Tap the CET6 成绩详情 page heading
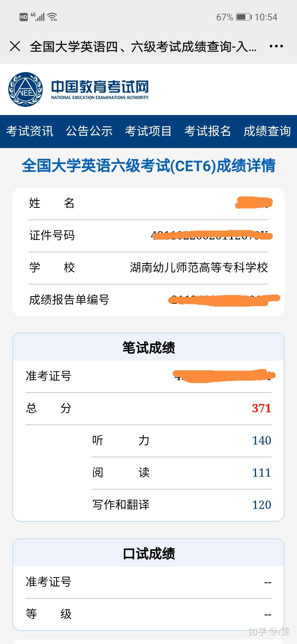The image size is (297, 644). click(148, 166)
